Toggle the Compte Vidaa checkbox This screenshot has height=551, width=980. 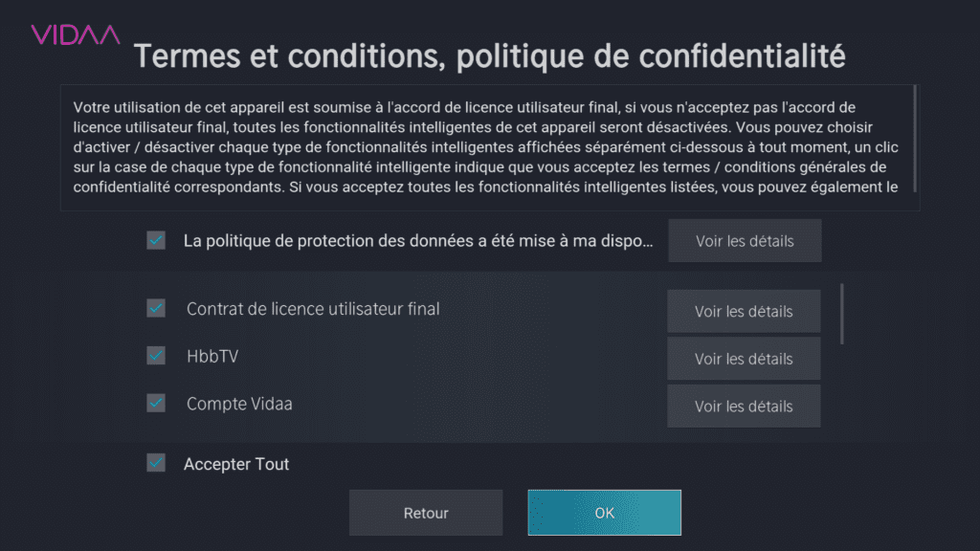point(156,404)
